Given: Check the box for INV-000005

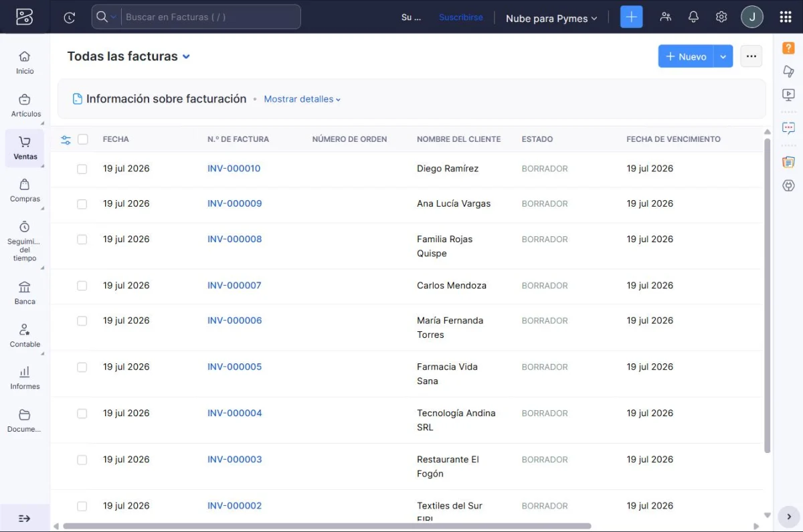Looking at the screenshot, I should point(82,367).
